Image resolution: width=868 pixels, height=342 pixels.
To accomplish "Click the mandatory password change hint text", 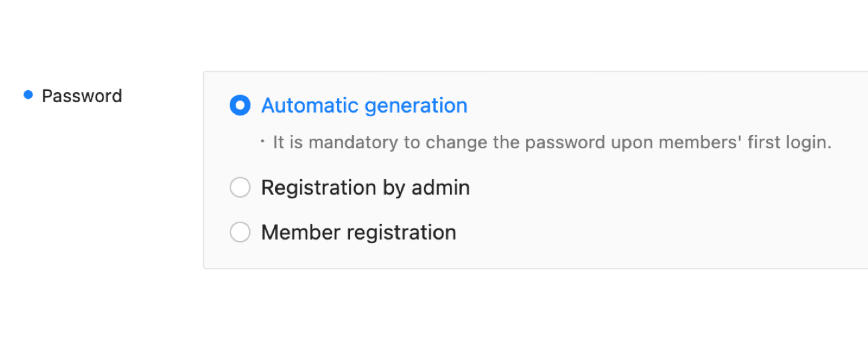I will pyautogui.click(x=552, y=143).
